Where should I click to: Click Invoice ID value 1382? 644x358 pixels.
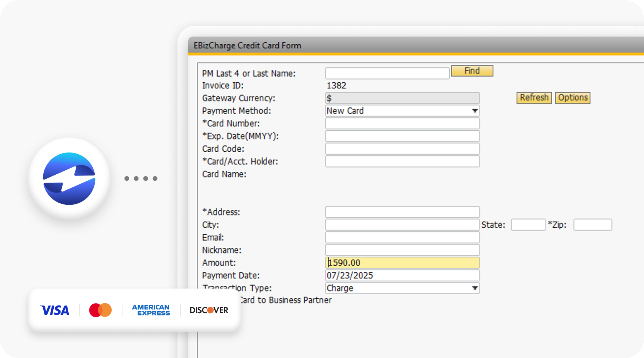tap(336, 86)
